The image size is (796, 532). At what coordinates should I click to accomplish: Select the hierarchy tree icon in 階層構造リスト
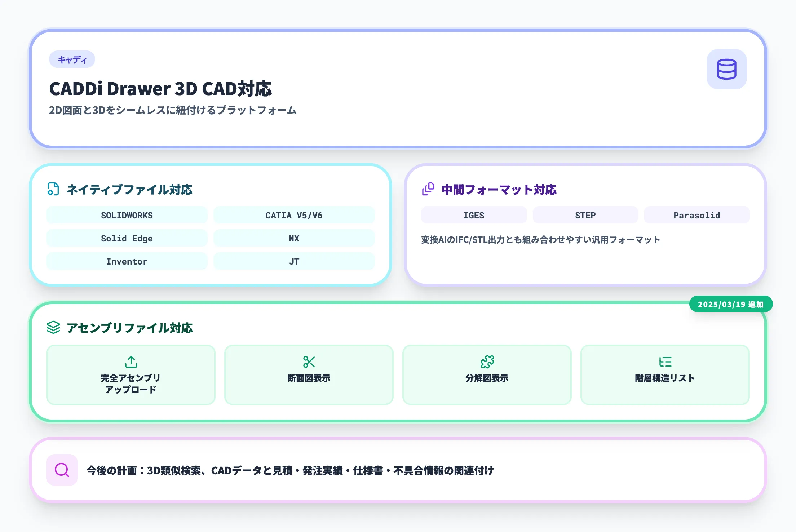pyautogui.click(x=665, y=362)
